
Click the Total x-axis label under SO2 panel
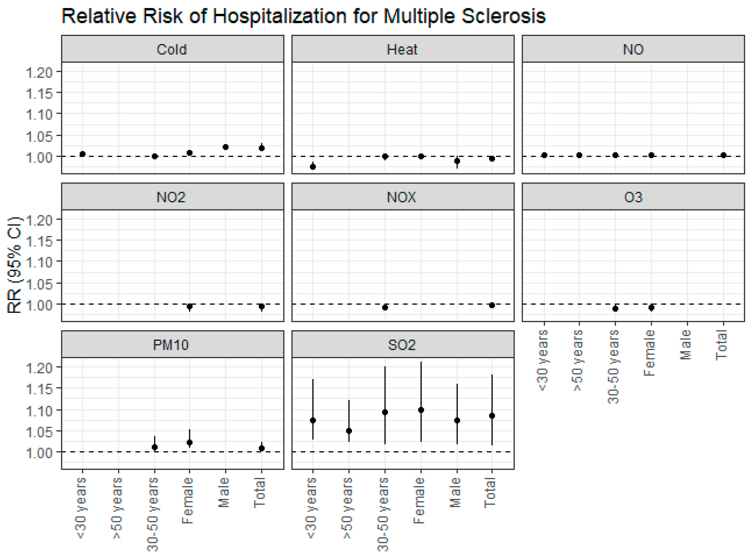coord(490,492)
